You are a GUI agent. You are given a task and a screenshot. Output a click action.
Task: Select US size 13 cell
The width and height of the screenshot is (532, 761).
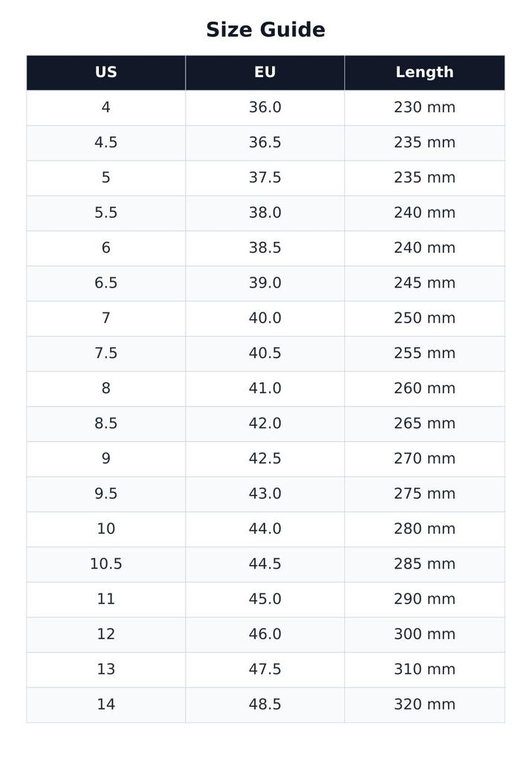pos(106,670)
